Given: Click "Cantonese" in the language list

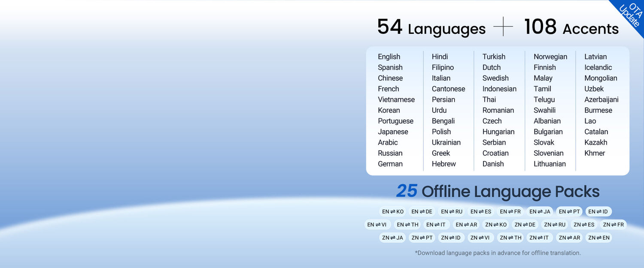Looking at the screenshot, I should click(449, 89).
